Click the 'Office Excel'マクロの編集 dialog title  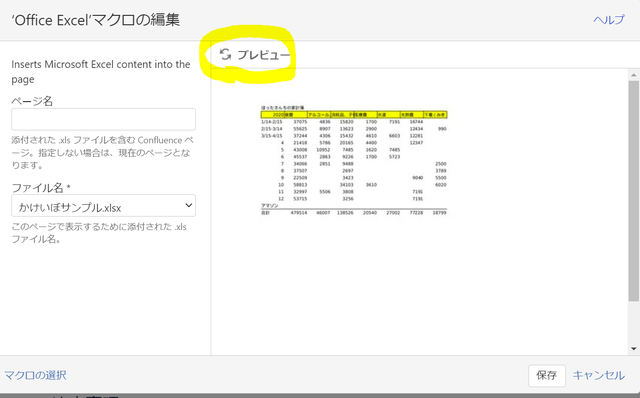coord(96,20)
